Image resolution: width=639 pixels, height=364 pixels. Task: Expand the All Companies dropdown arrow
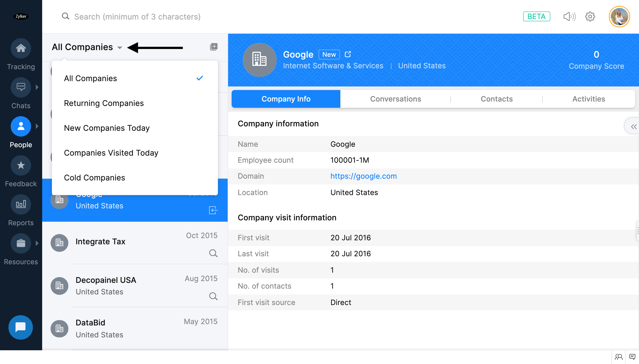[120, 48]
